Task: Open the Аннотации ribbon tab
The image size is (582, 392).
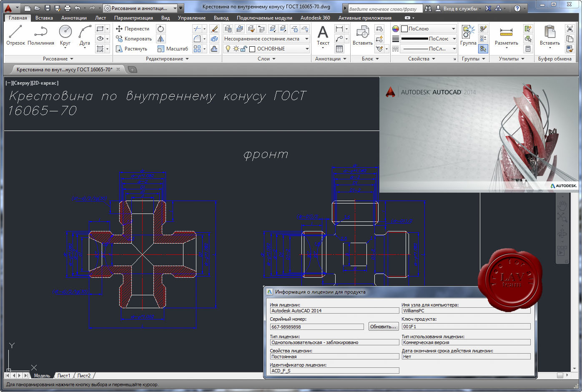Action: coord(74,18)
